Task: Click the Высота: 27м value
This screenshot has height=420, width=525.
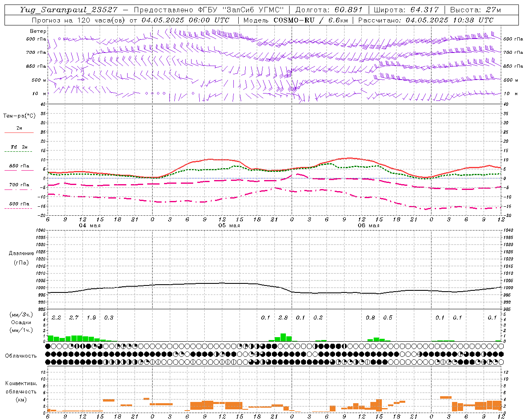Action: (x=475, y=10)
